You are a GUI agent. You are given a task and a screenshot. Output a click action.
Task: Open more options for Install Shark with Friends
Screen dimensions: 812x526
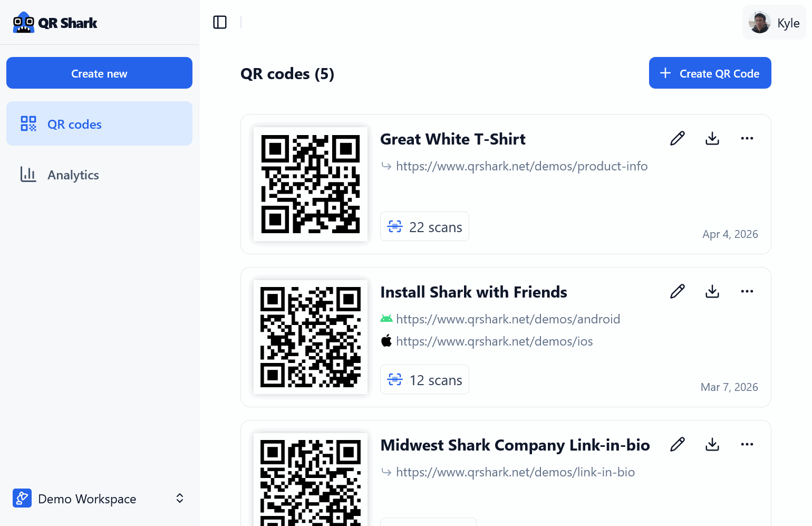coord(747,291)
